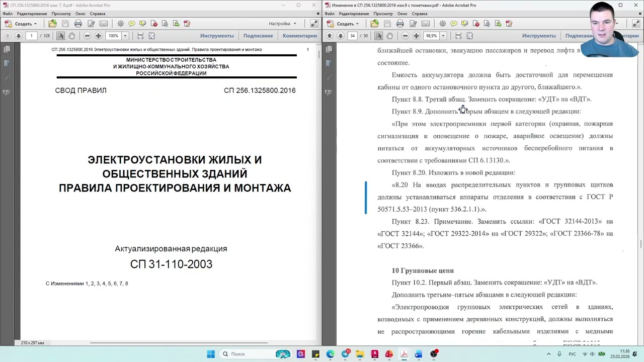Open the 100% zoom level dropdown in left window
Screen dimensions: 644x362
pos(125,36)
